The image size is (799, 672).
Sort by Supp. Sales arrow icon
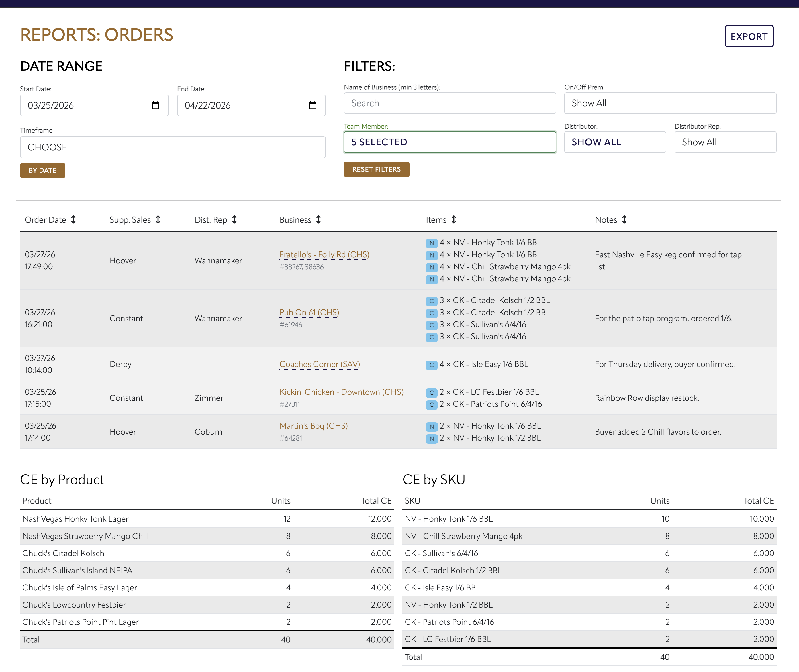[158, 220]
